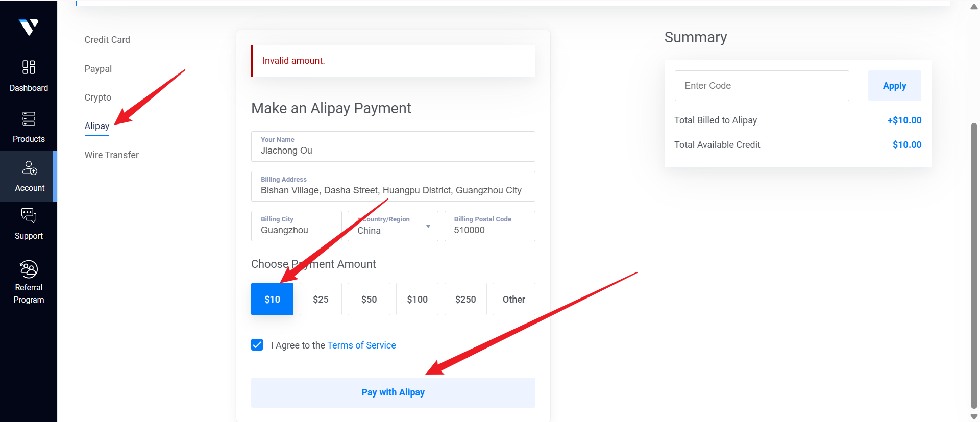Open the Products server icon
Image resolution: width=980 pixels, height=422 pixels.
[29, 118]
